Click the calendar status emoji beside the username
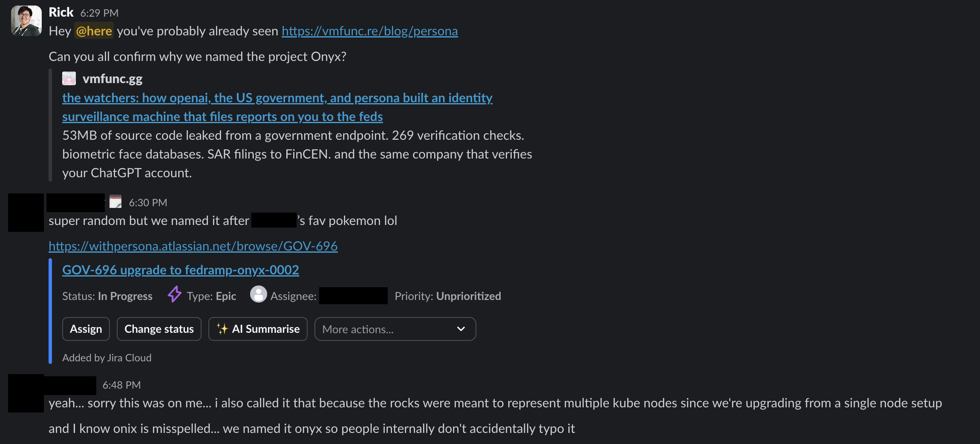980x444 pixels. [x=115, y=202]
